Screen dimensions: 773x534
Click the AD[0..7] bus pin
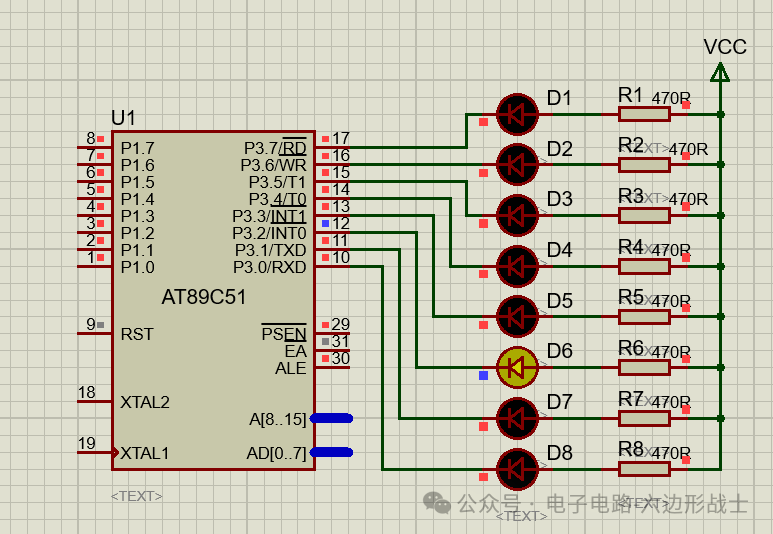[331, 452]
